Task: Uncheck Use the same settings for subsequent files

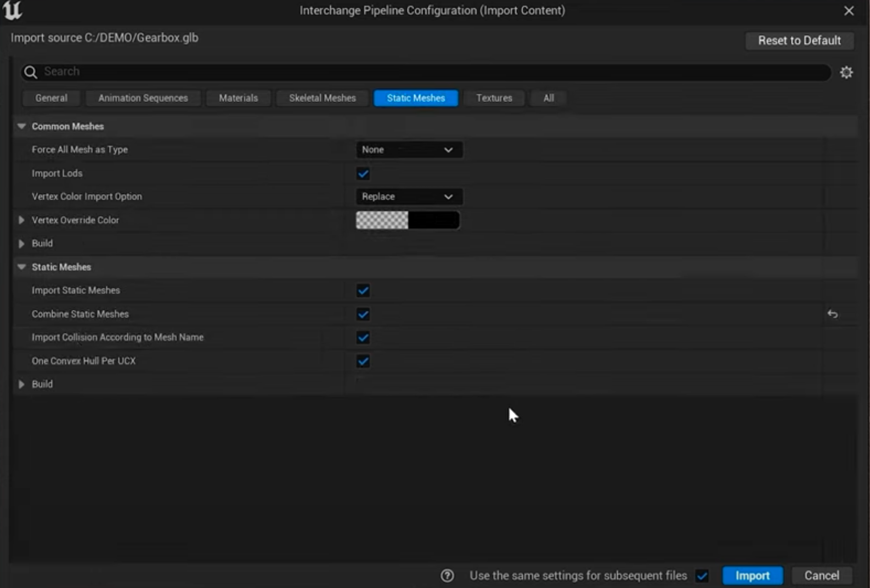Action: click(x=702, y=576)
